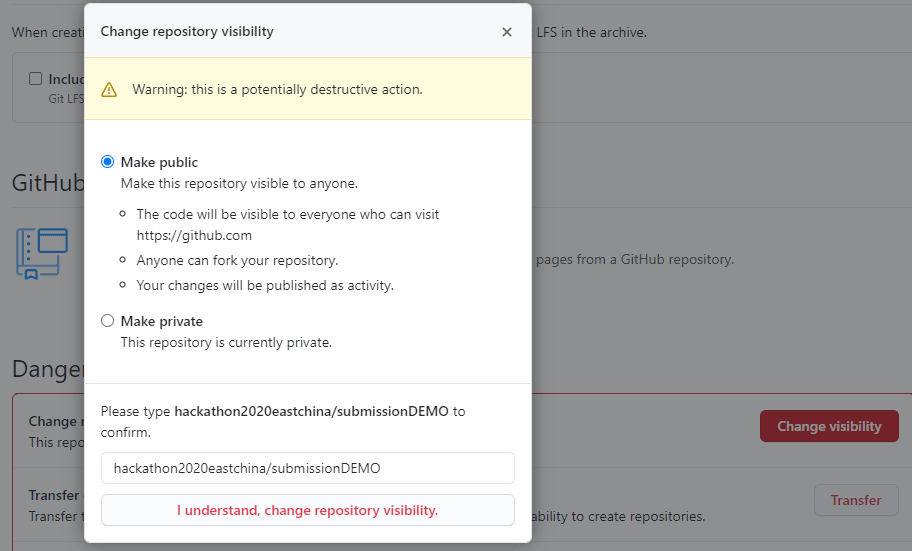Click the dialog title "Change repository visibility"

(x=187, y=31)
